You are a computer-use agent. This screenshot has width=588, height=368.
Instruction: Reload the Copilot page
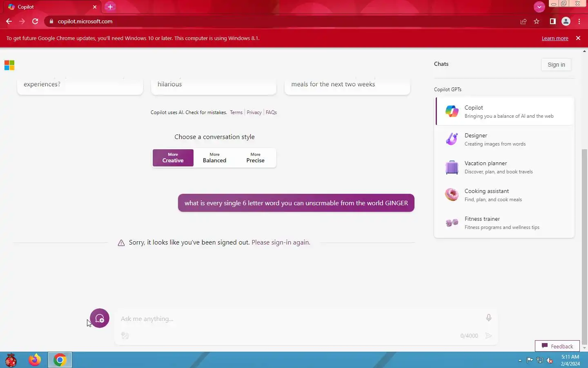coord(35,21)
